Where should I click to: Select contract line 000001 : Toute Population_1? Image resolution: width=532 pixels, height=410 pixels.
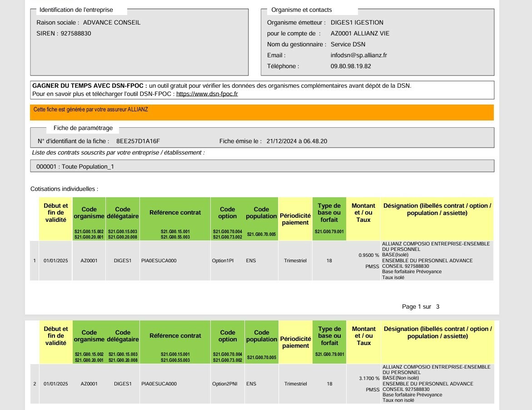[x=75, y=167]
